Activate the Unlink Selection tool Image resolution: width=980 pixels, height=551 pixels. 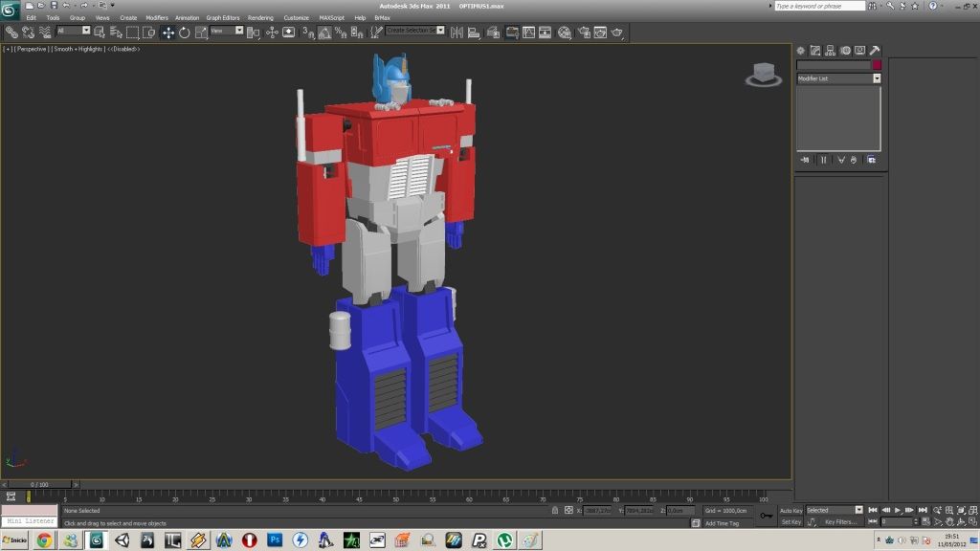(x=28, y=33)
